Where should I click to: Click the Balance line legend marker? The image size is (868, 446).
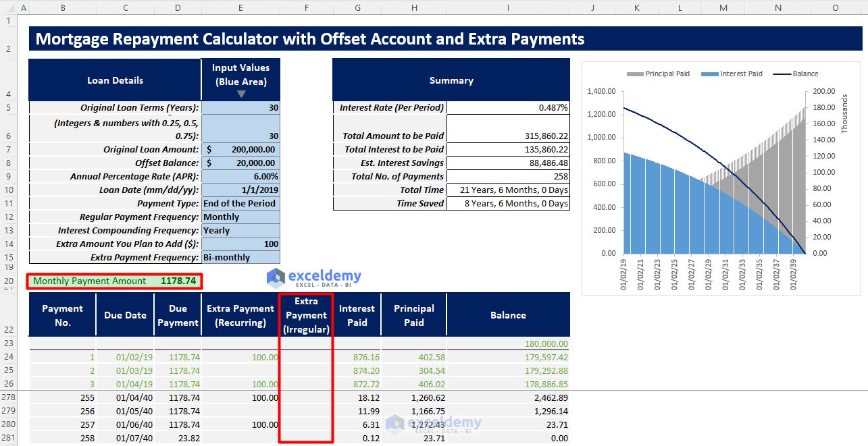point(782,74)
